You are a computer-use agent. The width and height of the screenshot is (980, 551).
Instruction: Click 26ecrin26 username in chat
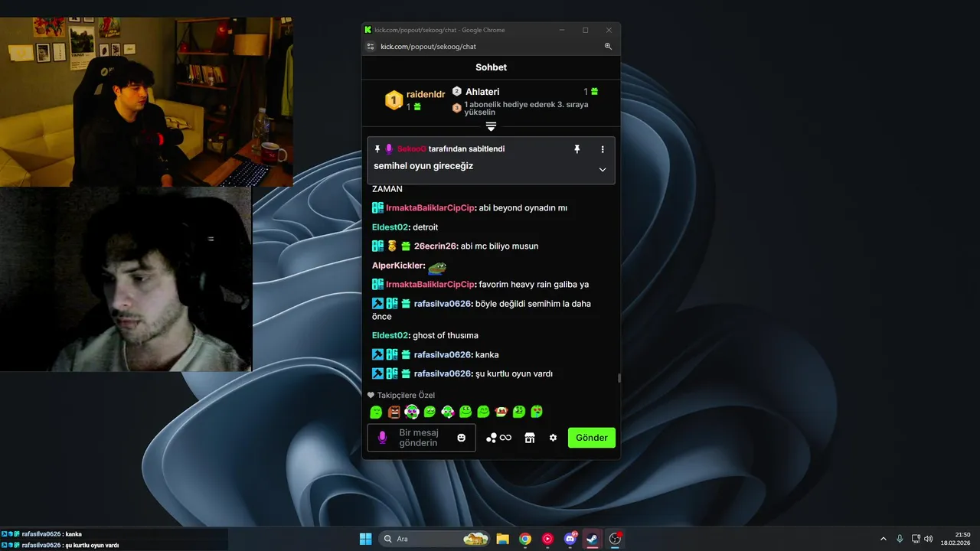[x=435, y=246]
